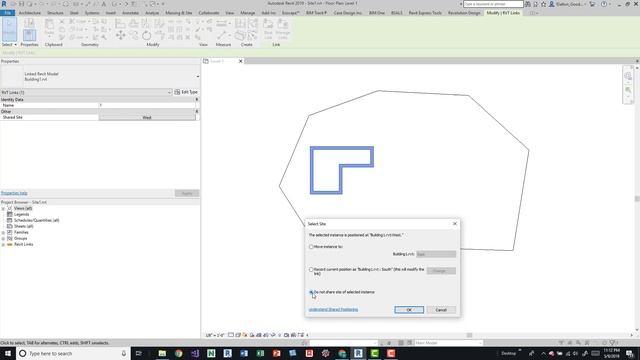Screen dimensions: 640x360
Task: Click the Bind Link icon
Action: [268, 29]
